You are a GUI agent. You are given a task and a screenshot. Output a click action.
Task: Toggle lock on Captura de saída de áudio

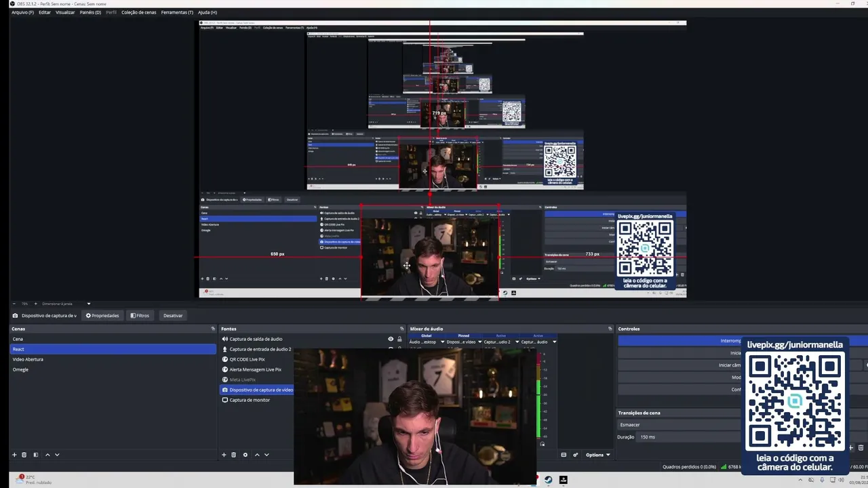click(x=399, y=339)
